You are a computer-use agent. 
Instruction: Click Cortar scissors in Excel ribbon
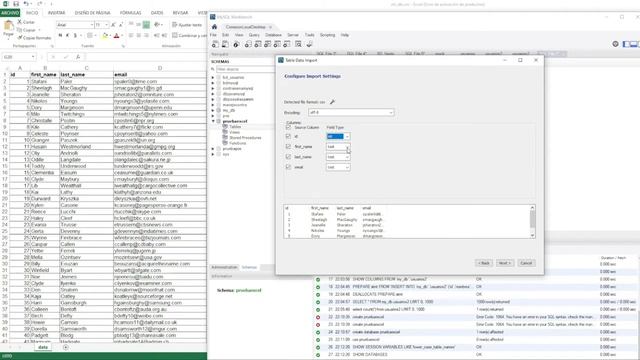[19, 22]
